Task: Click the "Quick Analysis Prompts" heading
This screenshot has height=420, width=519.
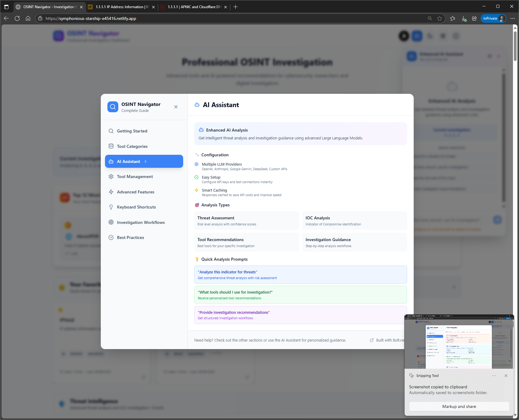Action: 224,259
